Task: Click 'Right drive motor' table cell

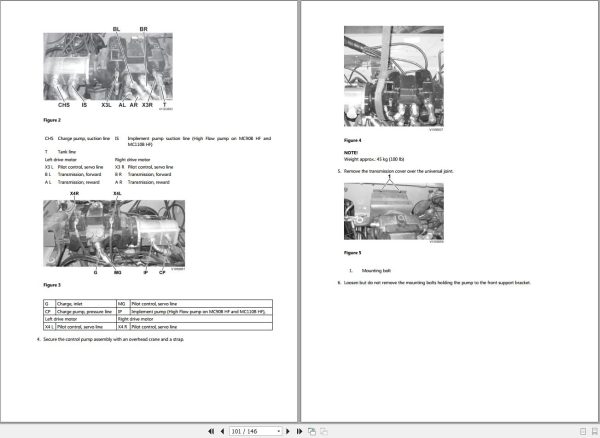Action: pos(194,319)
